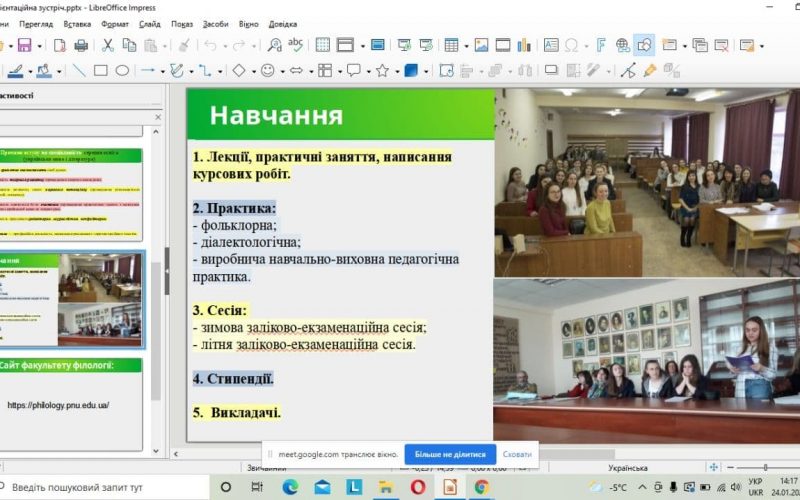Click the Spelling check abc icon
800x500 pixels.
tap(296, 45)
